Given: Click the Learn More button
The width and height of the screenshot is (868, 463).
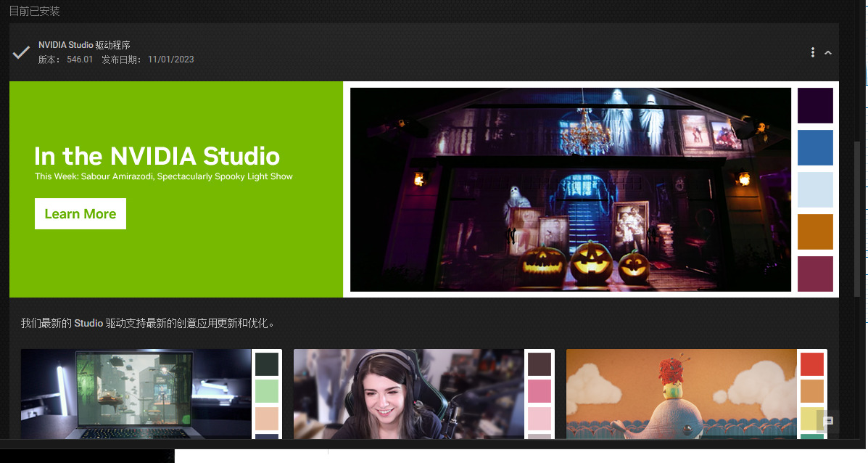Looking at the screenshot, I should coord(80,214).
